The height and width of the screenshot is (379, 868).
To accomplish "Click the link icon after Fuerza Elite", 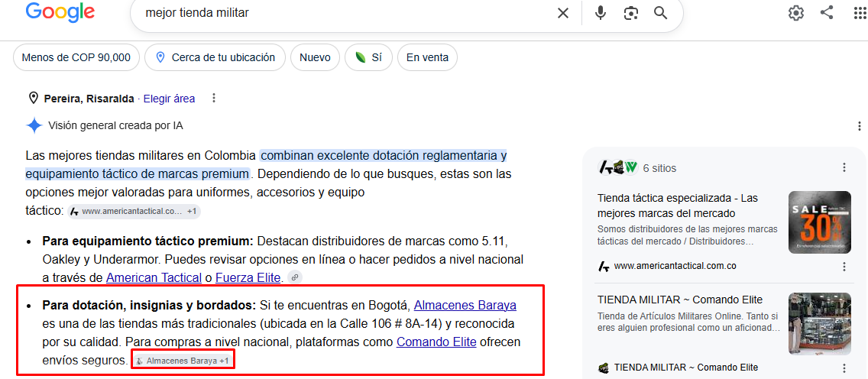I will click(296, 277).
